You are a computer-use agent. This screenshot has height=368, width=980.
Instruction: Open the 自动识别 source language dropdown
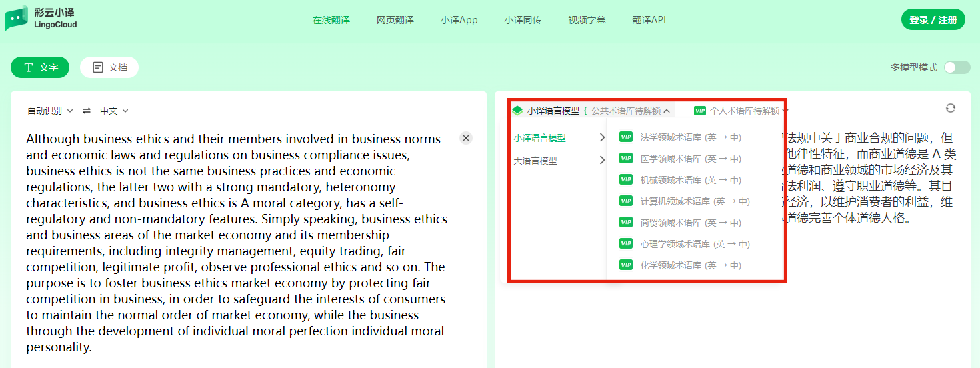click(x=50, y=111)
